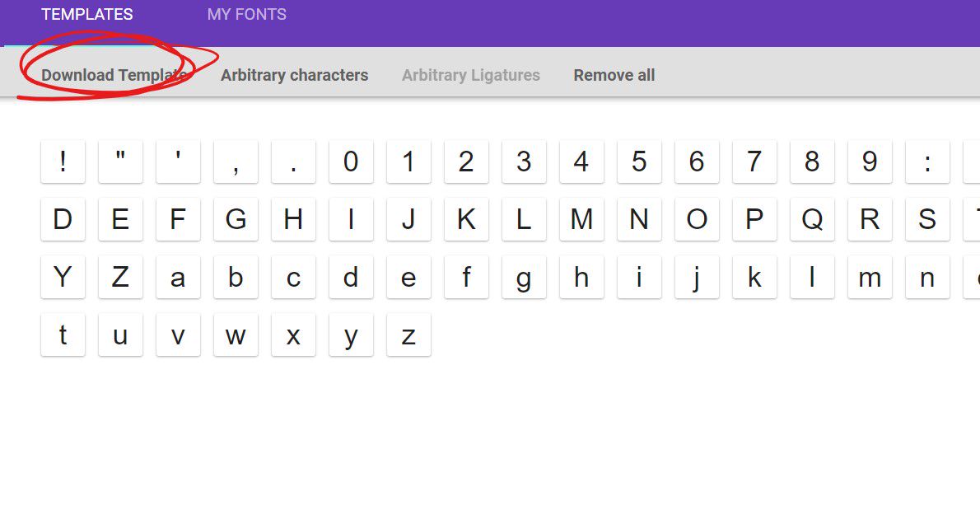This screenshot has height=524, width=980.
Task: Select the period character tile
Action: tap(293, 161)
